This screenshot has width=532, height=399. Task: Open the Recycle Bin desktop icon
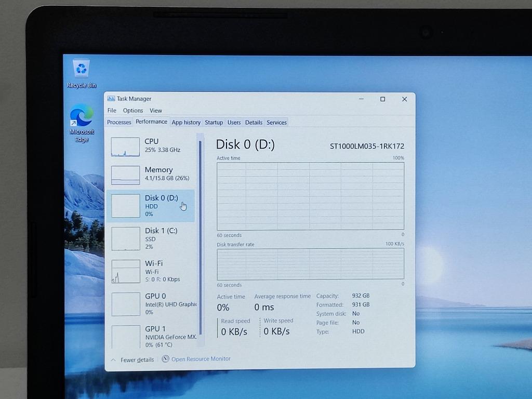82,74
